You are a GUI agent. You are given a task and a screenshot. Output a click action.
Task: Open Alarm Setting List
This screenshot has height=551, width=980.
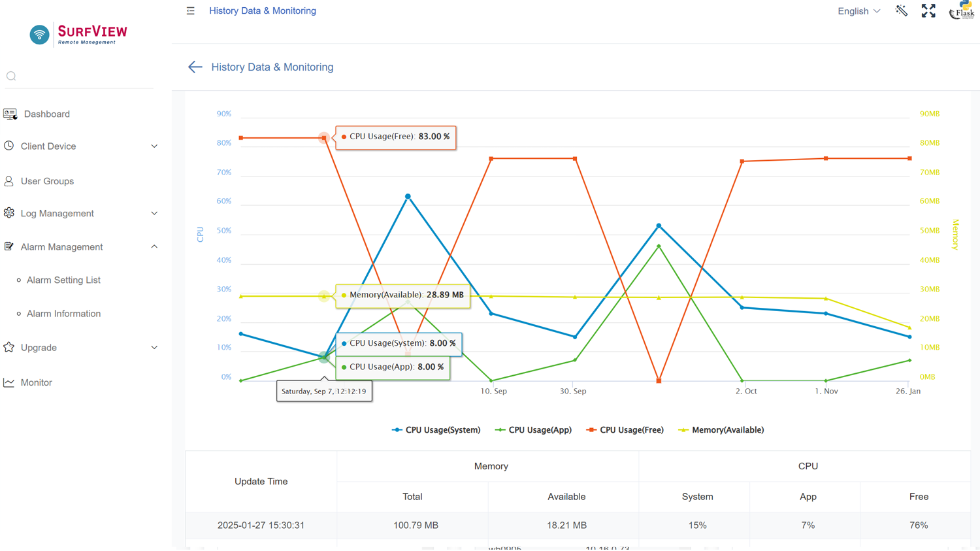click(x=63, y=280)
